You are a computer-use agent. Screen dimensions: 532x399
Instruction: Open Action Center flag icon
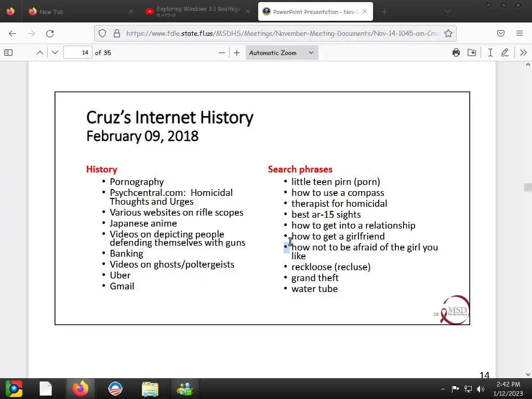[455, 389]
